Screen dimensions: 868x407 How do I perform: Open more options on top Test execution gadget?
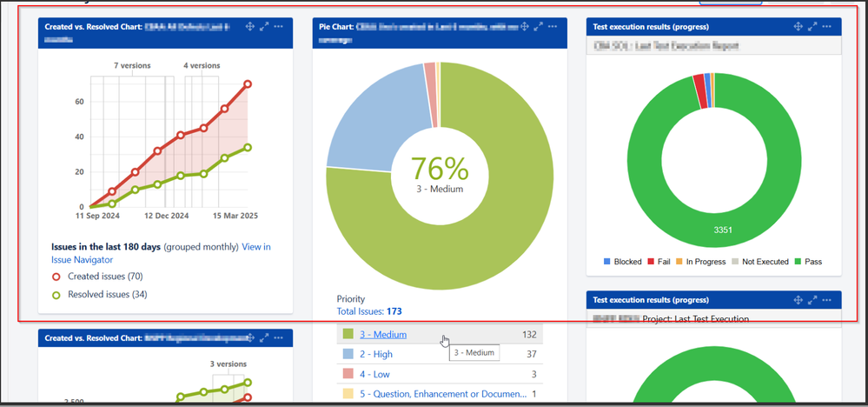827,27
